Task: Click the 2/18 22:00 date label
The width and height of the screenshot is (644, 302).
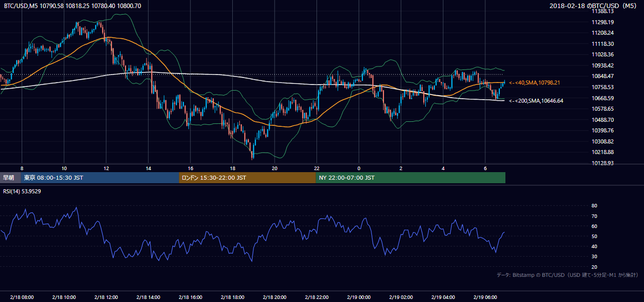Action: 316,297
